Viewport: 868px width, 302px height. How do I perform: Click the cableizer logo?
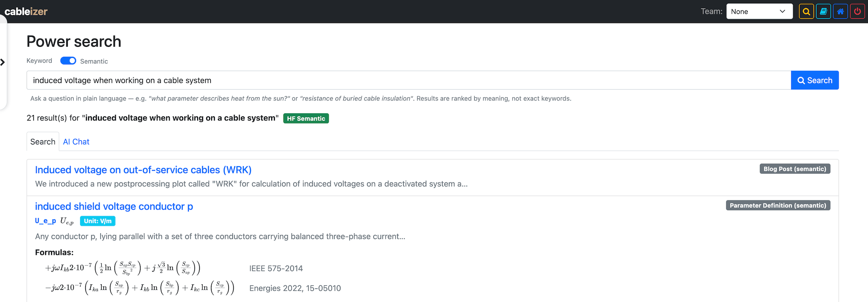coord(26,11)
